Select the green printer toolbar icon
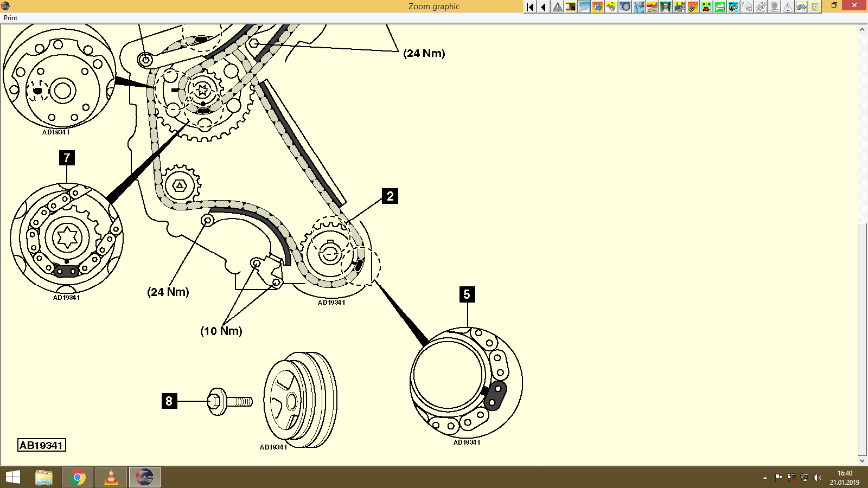 [x=719, y=7]
